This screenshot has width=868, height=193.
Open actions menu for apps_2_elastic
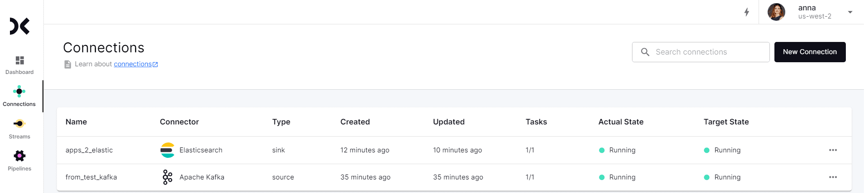point(833,150)
